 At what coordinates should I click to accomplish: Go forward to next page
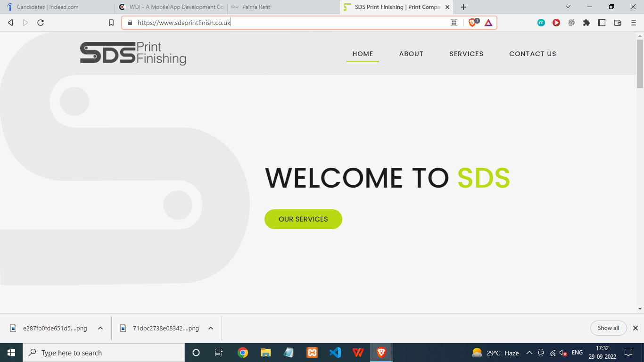click(25, 23)
